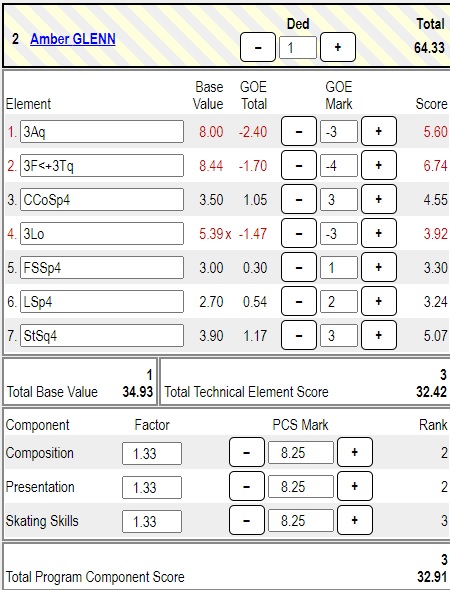
Task: Edit the Composition factor field
Action: point(152,453)
